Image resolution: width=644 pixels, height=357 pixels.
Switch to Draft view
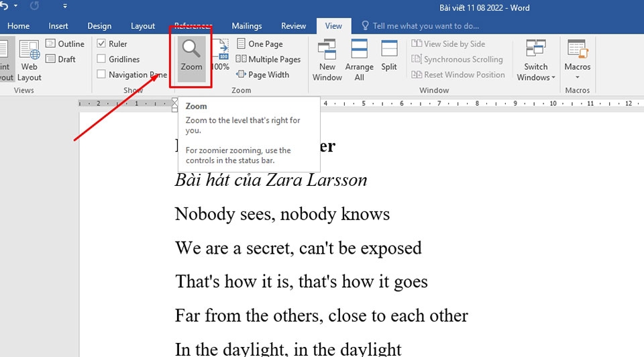pyautogui.click(x=60, y=59)
